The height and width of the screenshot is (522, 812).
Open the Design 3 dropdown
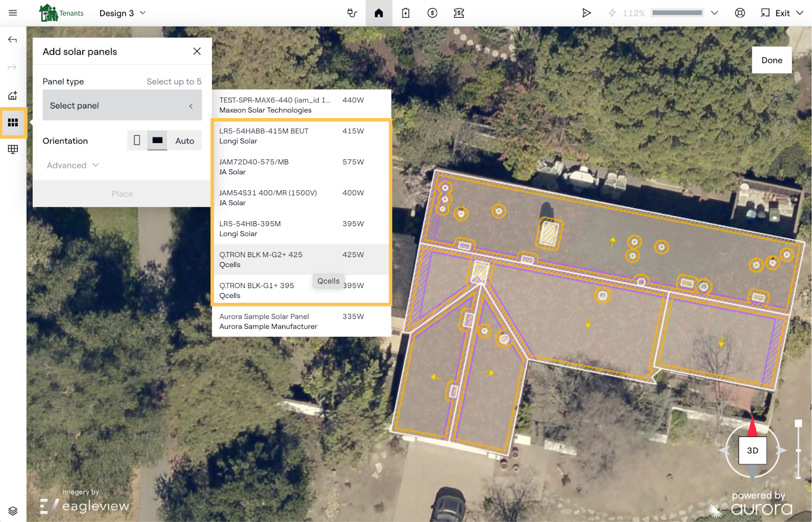click(x=122, y=13)
